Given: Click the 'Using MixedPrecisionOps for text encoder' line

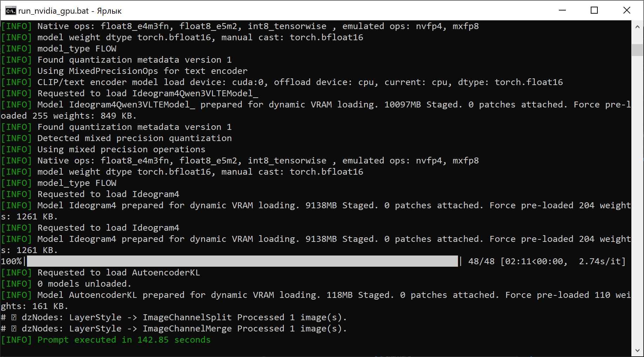Looking at the screenshot, I should 124,71.
